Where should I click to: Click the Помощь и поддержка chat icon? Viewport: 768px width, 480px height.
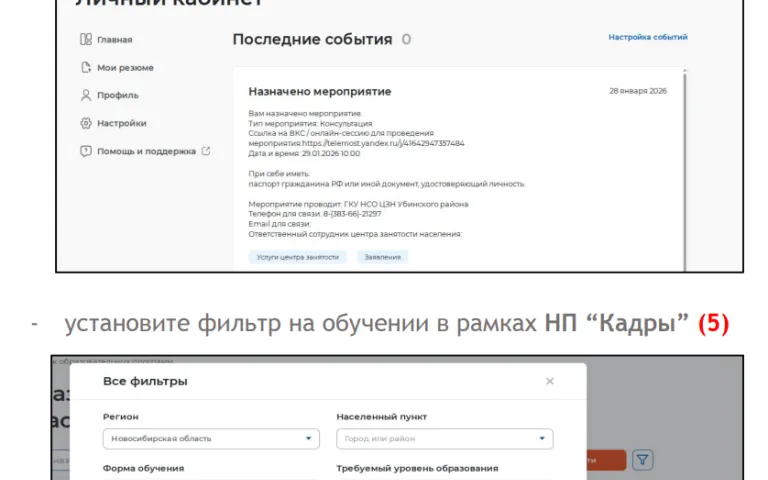pyautogui.click(x=86, y=152)
